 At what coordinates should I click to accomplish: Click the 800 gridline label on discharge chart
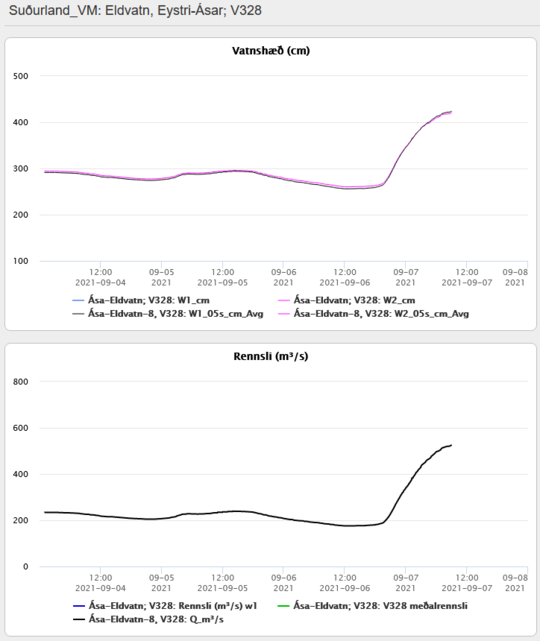click(20, 382)
